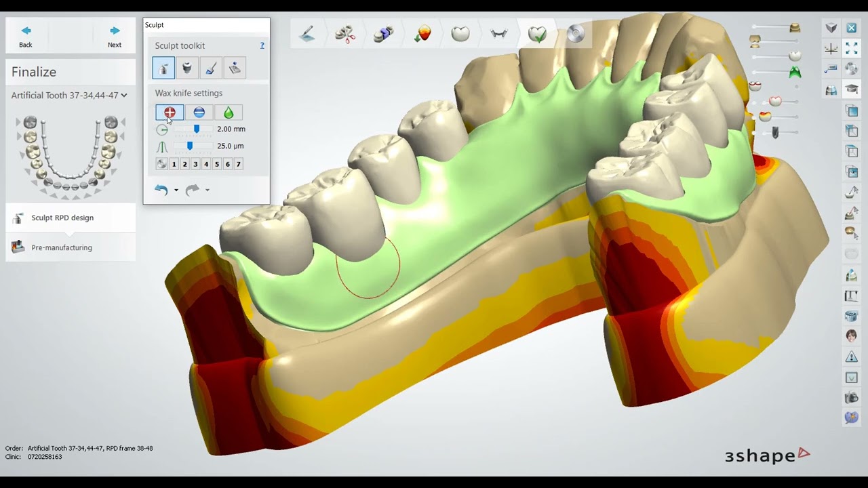Select the Wax knife sculpt tool

pos(163,68)
